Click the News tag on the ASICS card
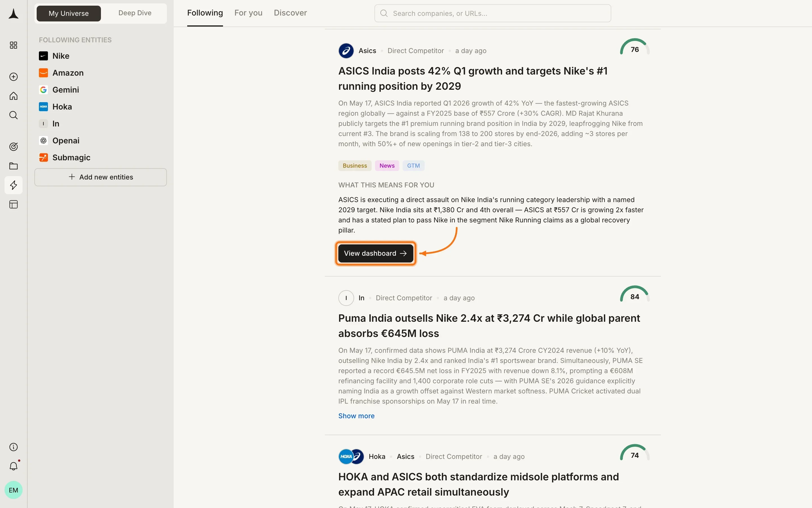 click(387, 166)
